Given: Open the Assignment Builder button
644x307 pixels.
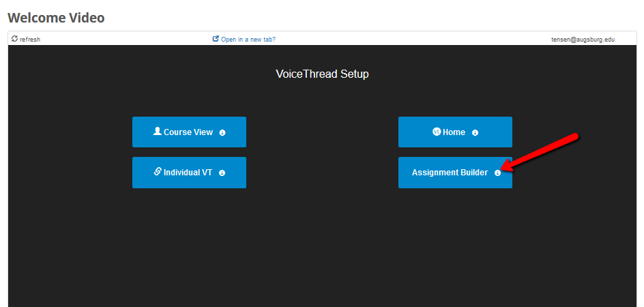Looking at the screenshot, I should 455,172.
